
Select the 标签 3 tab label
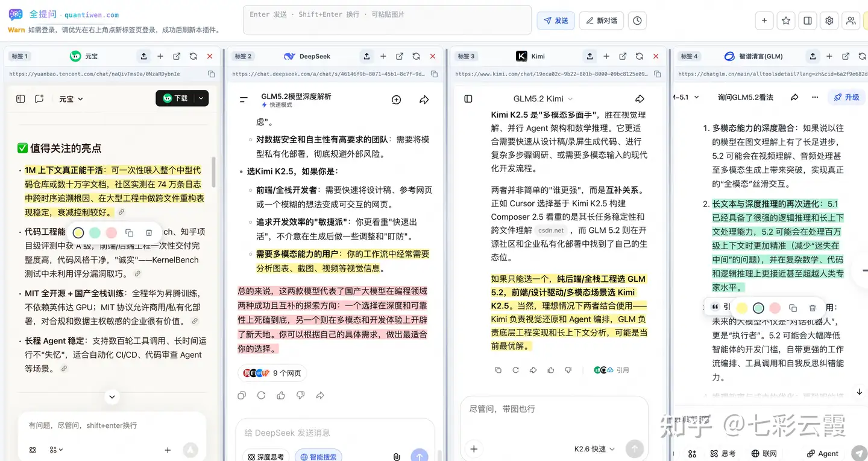(x=466, y=56)
